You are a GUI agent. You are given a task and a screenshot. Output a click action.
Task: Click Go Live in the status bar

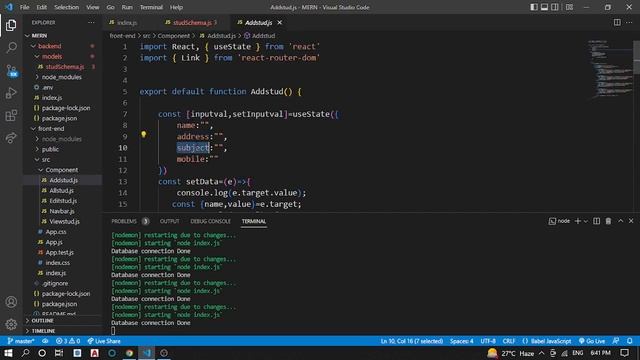click(x=592, y=341)
